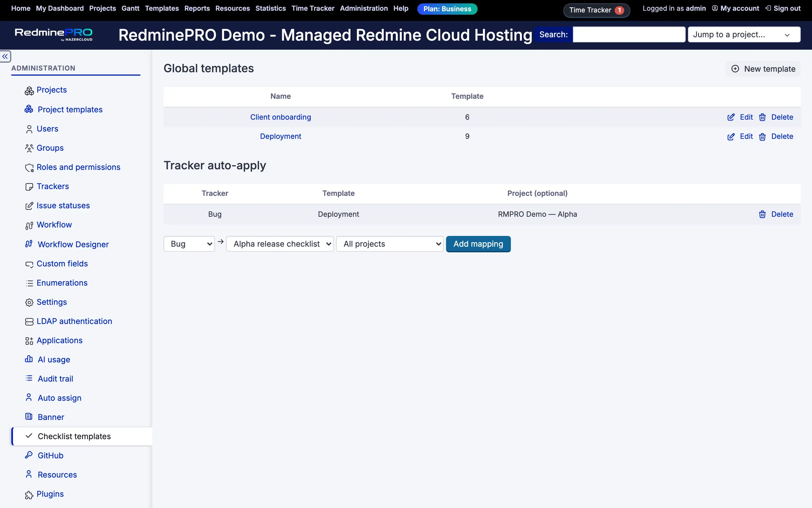Click the Projects icon in sidebar
The image size is (812, 508).
[x=29, y=91]
